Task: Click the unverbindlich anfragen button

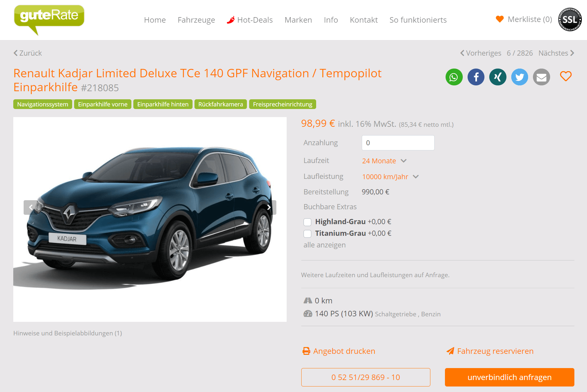Action: (510, 377)
